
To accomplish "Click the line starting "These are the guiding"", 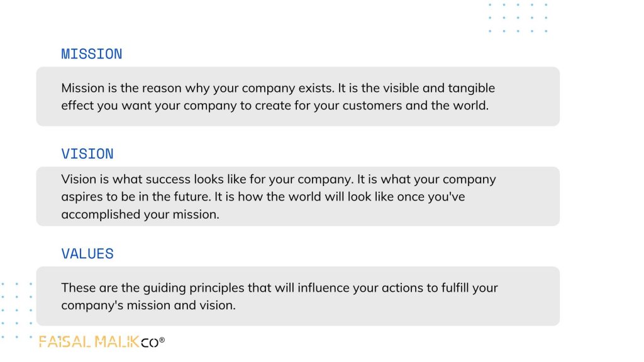I will tap(279, 288).
